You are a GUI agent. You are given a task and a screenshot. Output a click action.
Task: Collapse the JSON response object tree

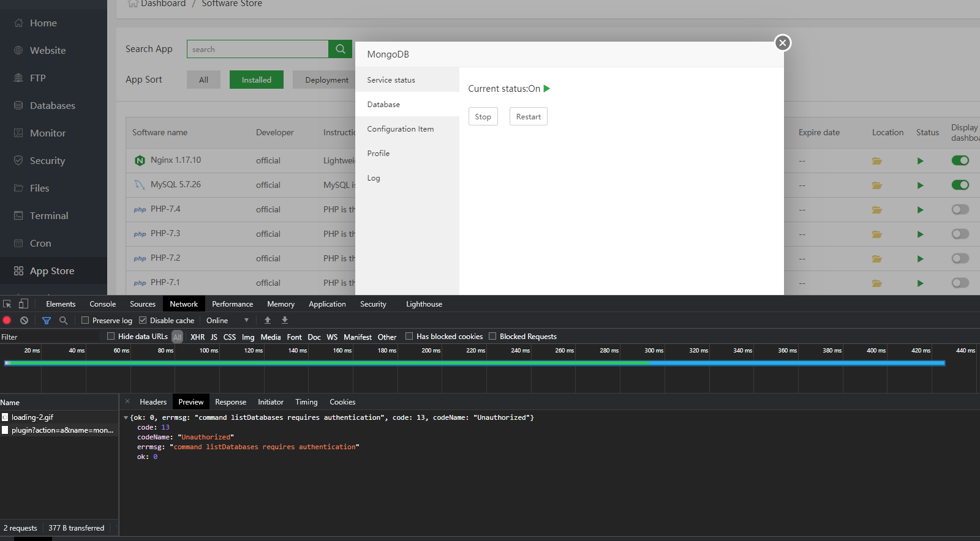click(x=126, y=417)
